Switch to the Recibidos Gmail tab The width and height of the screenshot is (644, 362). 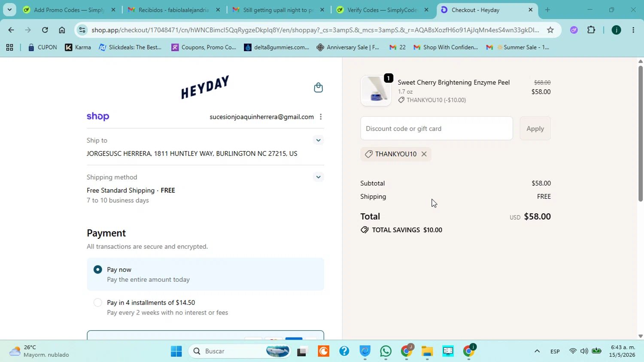pyautogui.click(x=173, y=10)
